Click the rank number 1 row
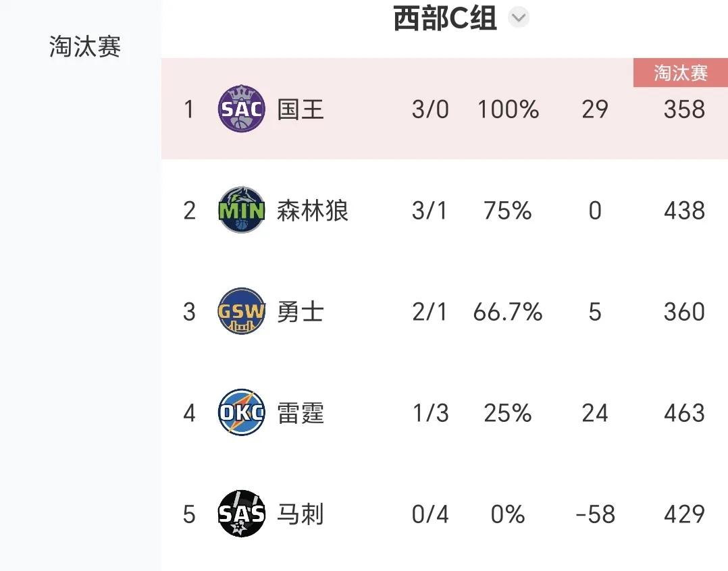 pos(444,109)
